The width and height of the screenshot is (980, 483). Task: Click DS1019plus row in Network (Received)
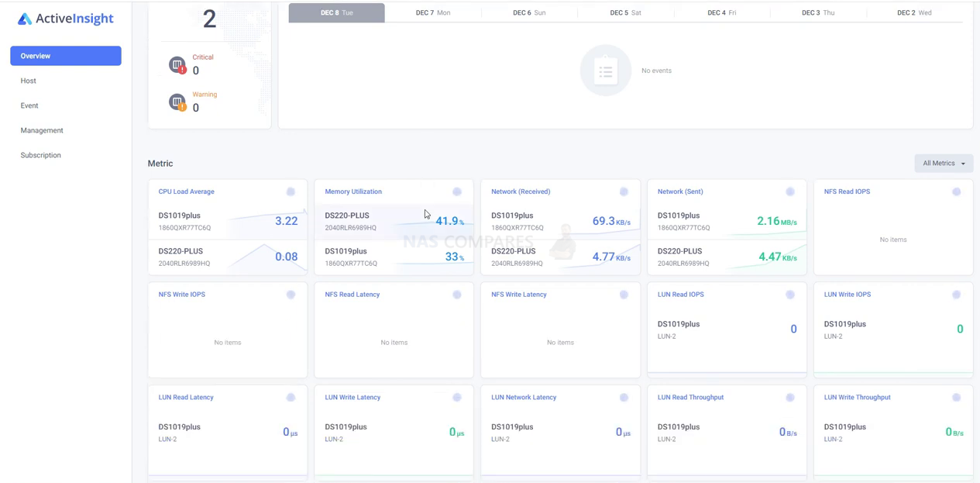[x=561, y=221]
